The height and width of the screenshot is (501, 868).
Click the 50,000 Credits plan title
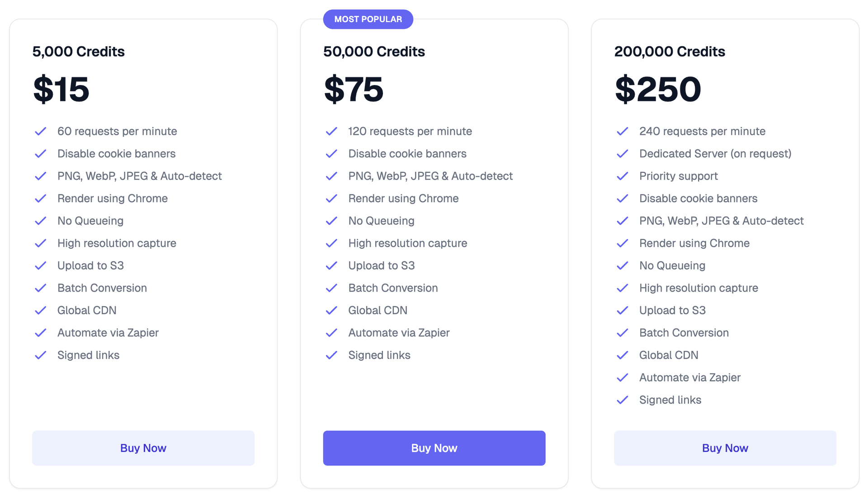[374, 52]
